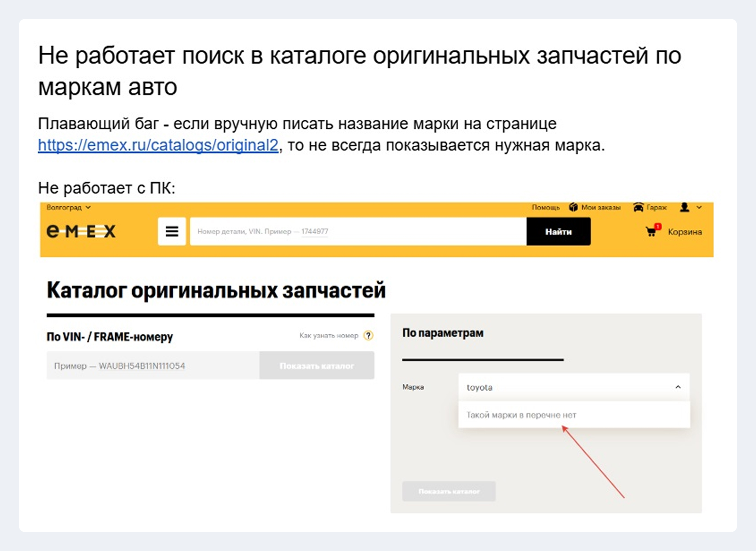Click the По параметрам heading

[443, 333]
